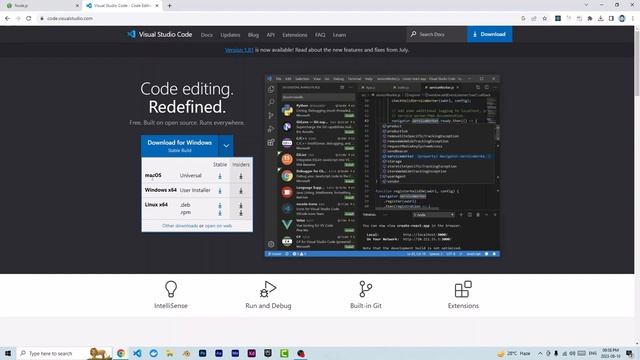The width and height of the screenshot is (640, 360).
Task: Expand the download options chevron
Action: tap(226, 146)
